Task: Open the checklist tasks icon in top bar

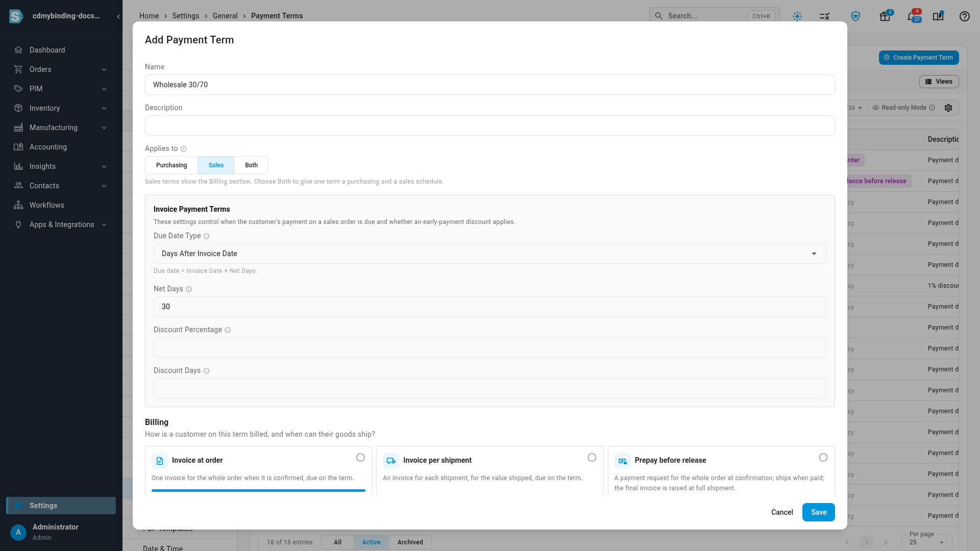Action: [825, 16]
